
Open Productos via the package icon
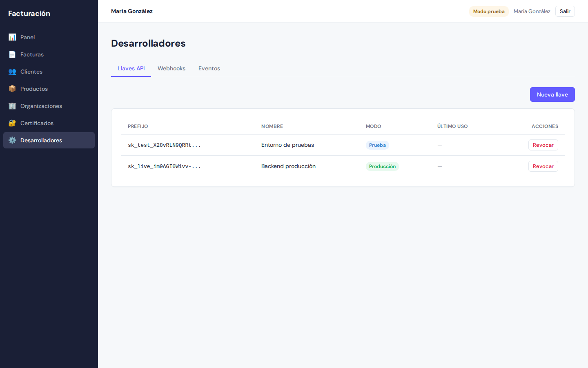(12, 88)
